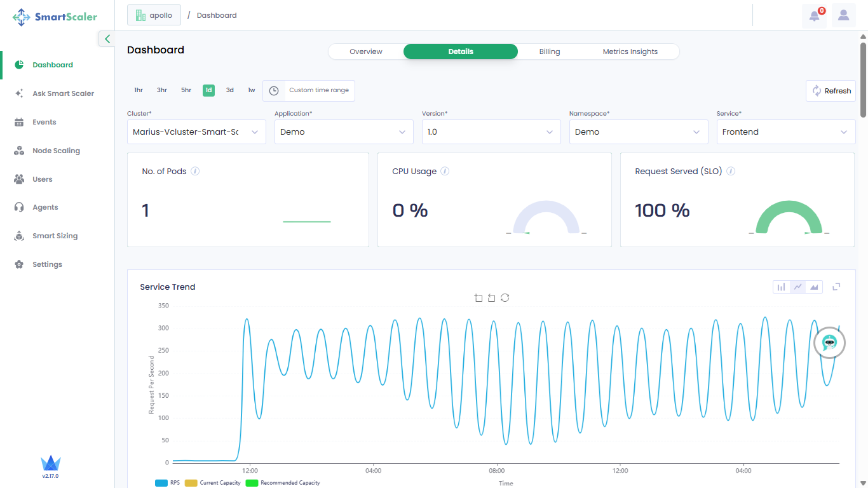Switch to the Billing tab

[549, 51]
